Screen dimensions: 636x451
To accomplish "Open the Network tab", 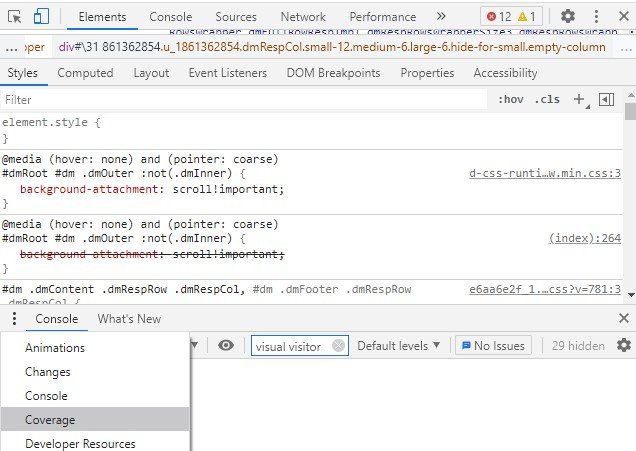I will [x=303, y=17].
